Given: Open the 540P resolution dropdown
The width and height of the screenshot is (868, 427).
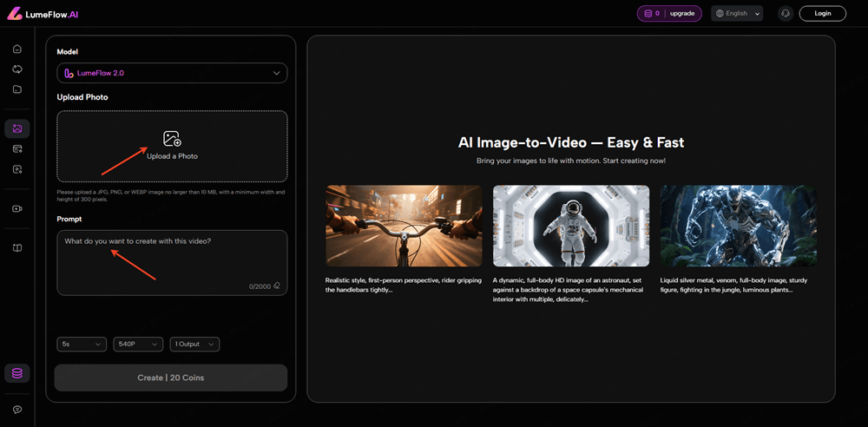Looking at the screenshot, I should 138,344.
